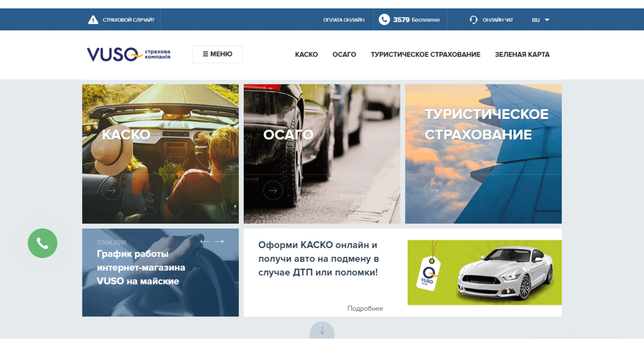Image resolution: width=644 pixels, height=347 pixels.
Task: Open the news about VUSO shop schedule
Action: click(141, 267)
